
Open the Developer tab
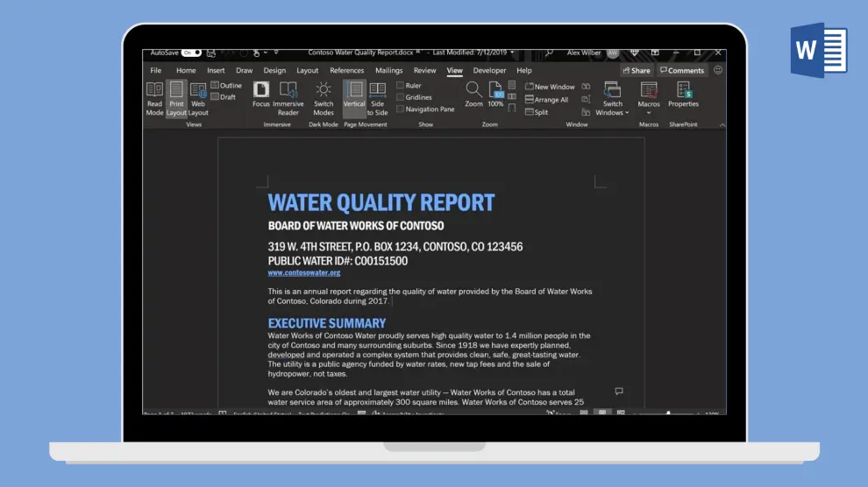[x=489, y=71]
